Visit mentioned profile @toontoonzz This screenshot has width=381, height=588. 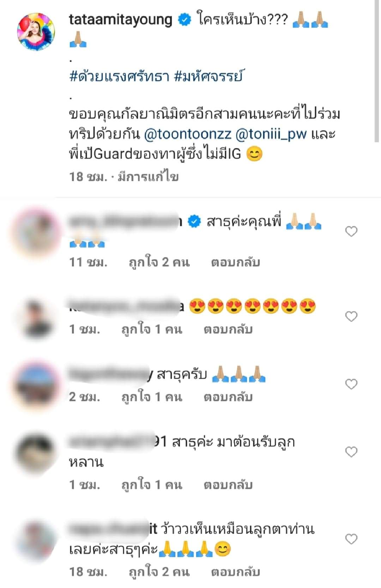188,134
